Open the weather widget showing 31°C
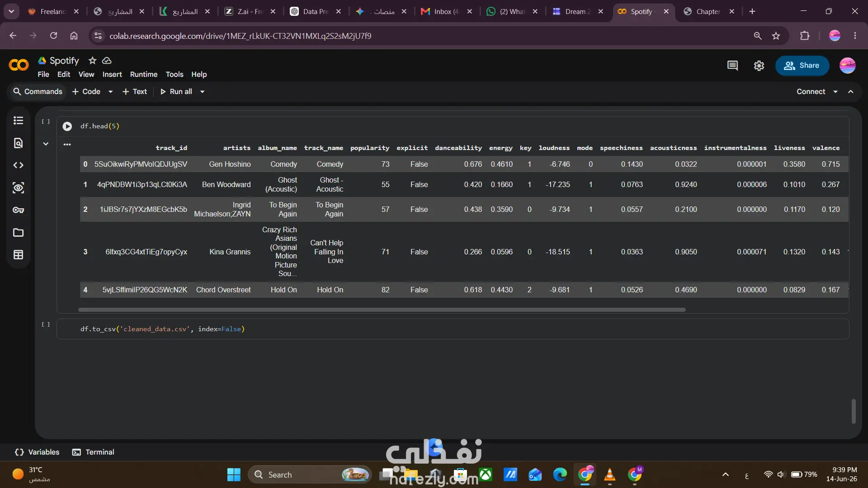868x488 pixels. click(32, 475)
